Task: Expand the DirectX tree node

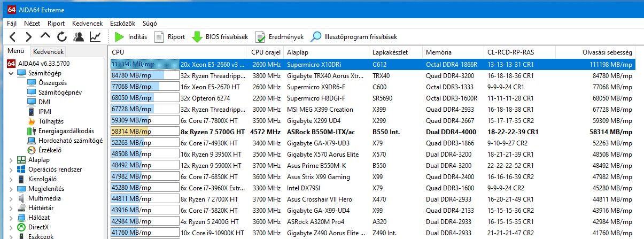Action: 11,227
